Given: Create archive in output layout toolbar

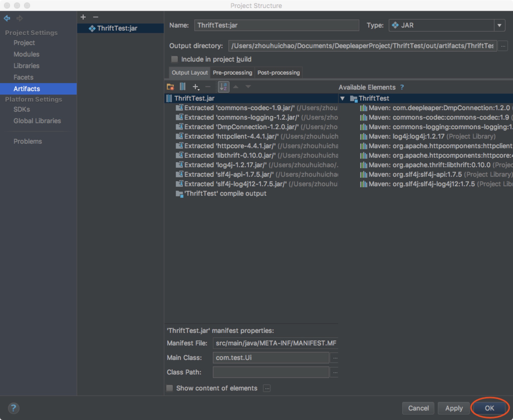Looking at the screenshot, I should click(183, 87).
